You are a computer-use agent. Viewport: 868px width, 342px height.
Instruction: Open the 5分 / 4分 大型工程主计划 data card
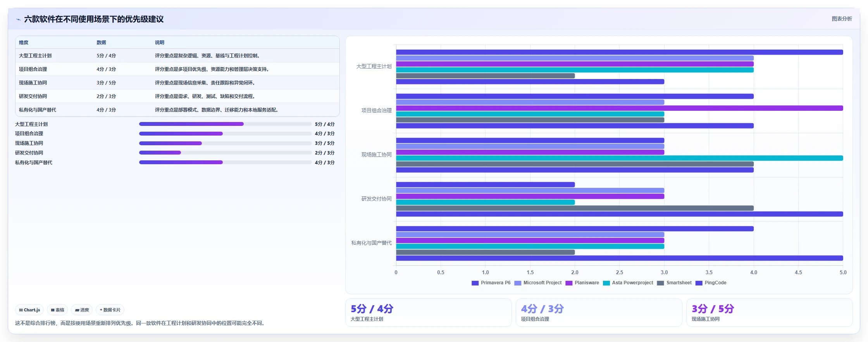pyautogui.click(x=429, y=313)
